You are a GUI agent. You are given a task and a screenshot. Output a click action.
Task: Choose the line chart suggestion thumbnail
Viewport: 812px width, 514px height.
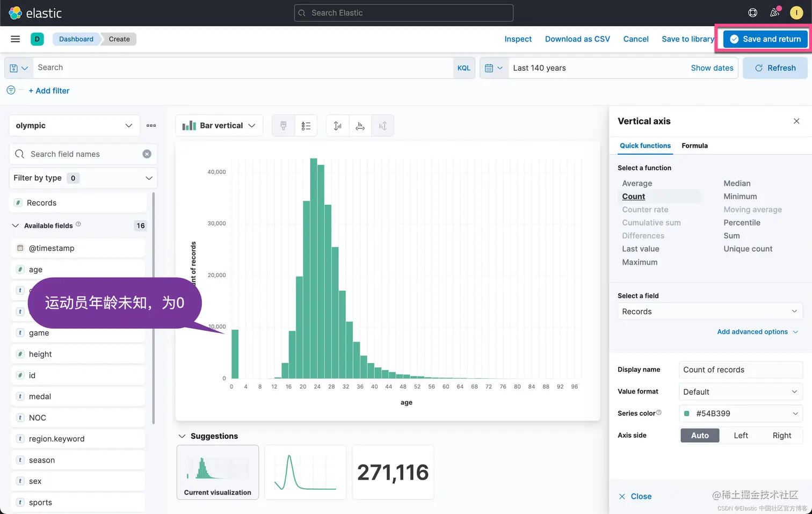click(305, 472)
